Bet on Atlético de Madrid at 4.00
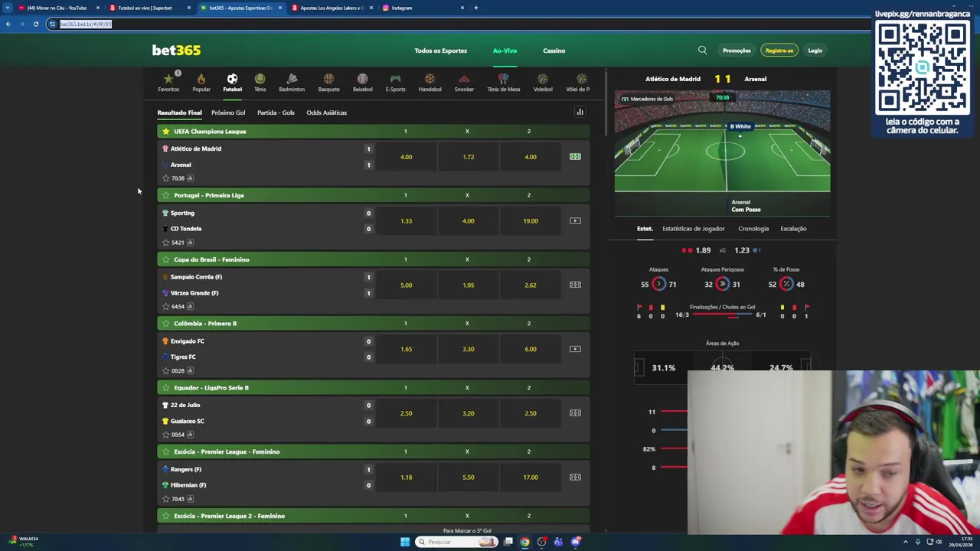 pyautogui.click(x=406, y=157)
